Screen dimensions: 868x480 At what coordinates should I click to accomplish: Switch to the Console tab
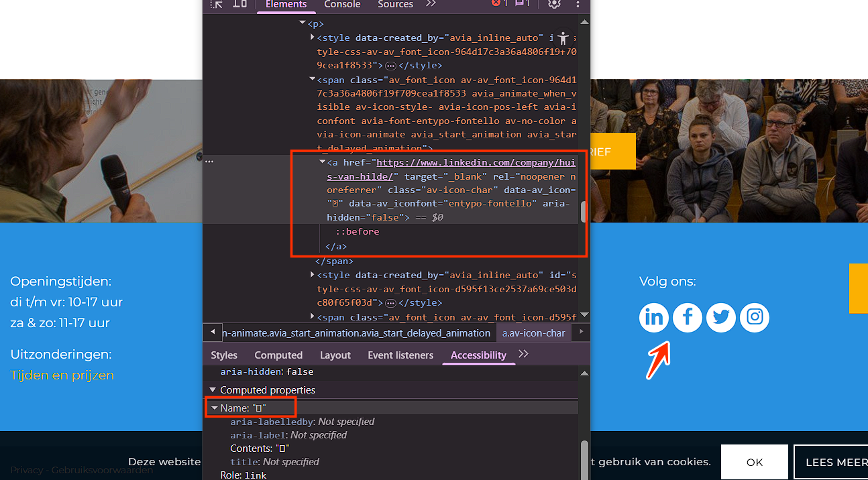(342, 5)
